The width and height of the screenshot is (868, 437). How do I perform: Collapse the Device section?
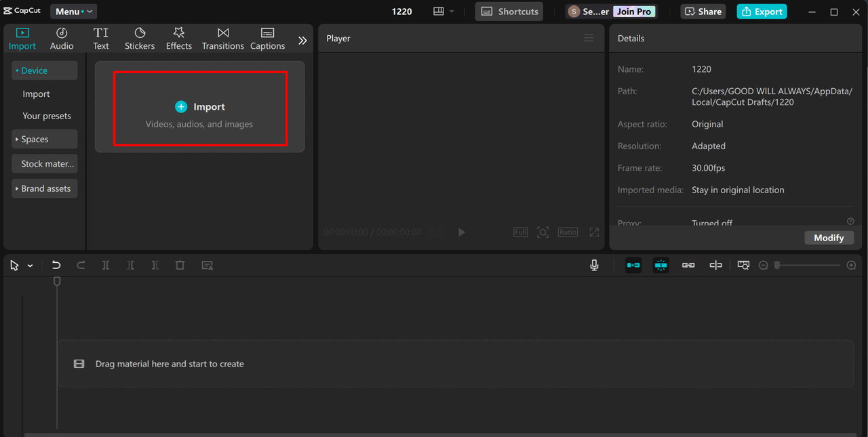(x=45, y=70)
